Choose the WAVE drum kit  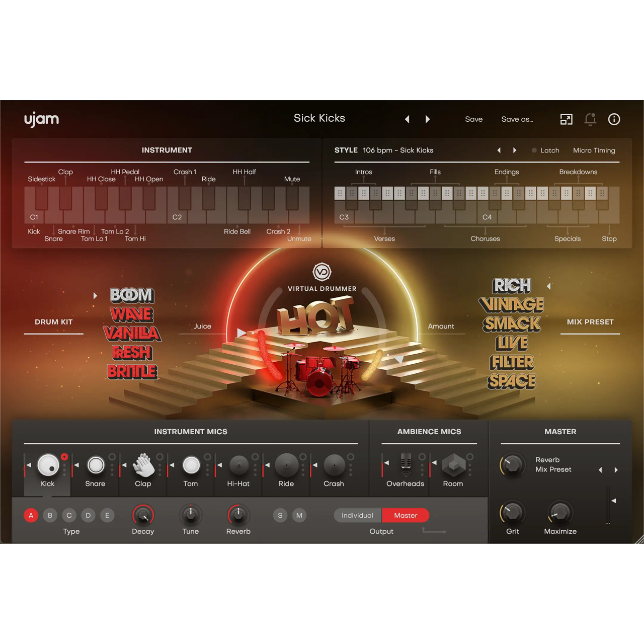point(132,314)
